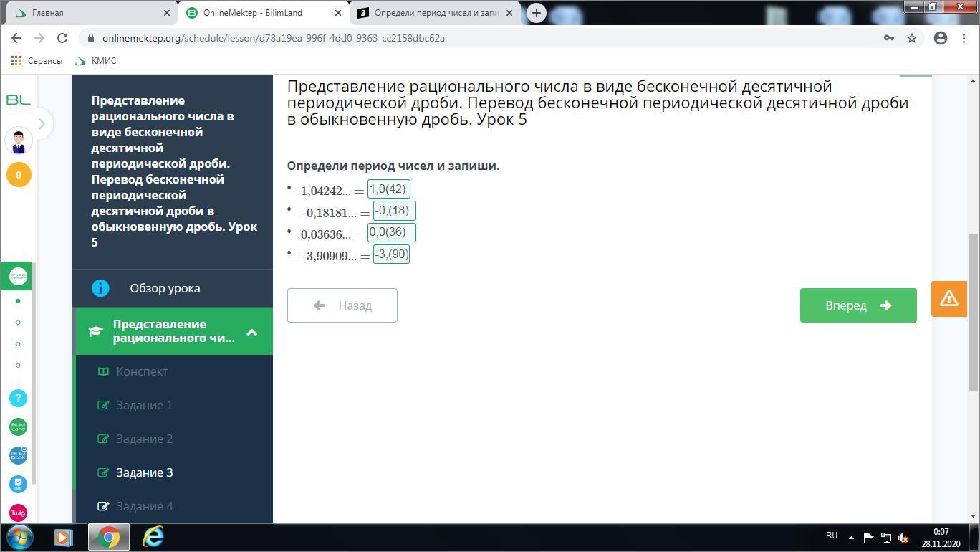980x552 pixels.
Task: Open the BilimBook sidebar icon
Action: [x=18, y=455]
